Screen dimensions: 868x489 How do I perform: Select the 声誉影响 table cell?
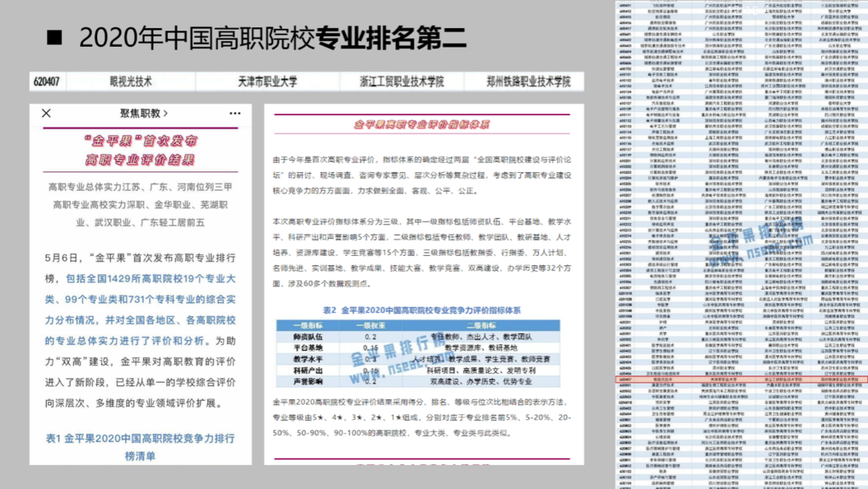click(x=308, y=381)
